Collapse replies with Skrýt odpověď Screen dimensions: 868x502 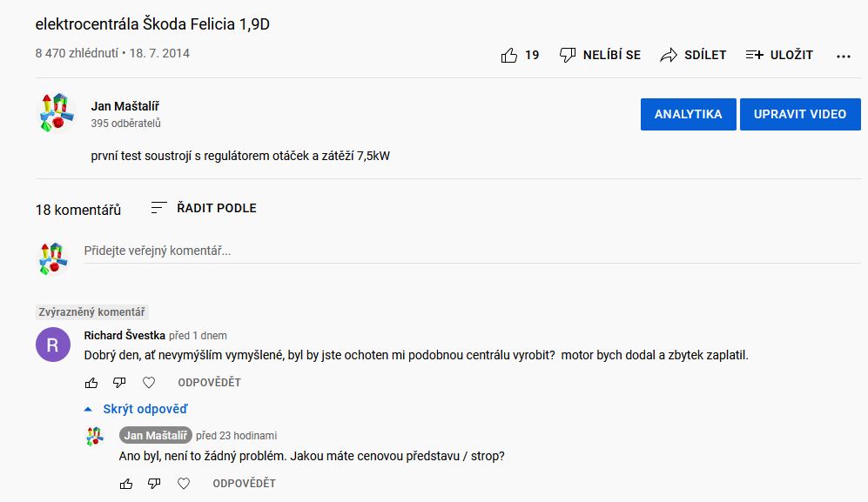(x=137, y=409)
